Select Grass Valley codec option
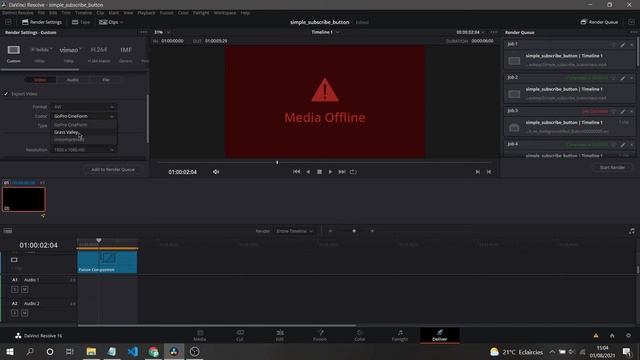640x360 pixels. [x=84, y=132]
